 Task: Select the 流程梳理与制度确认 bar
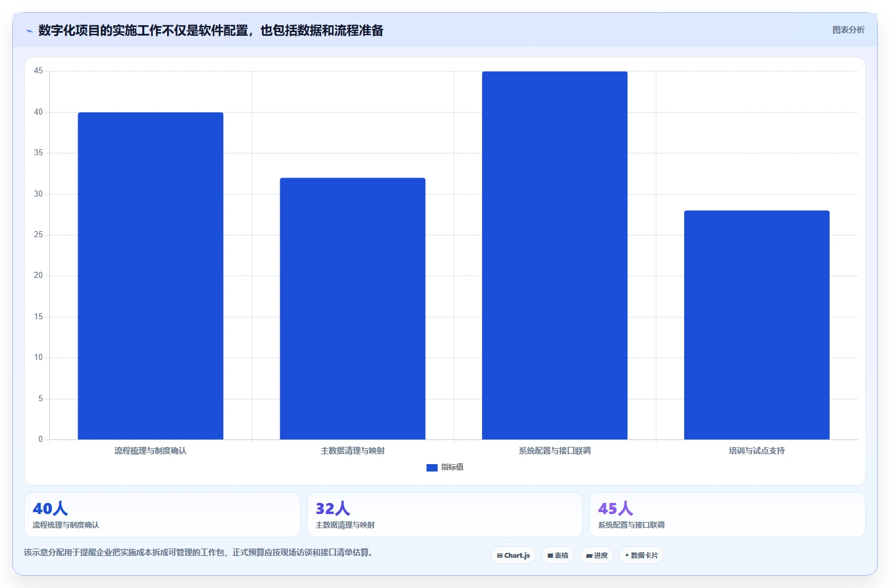point(150,276)
